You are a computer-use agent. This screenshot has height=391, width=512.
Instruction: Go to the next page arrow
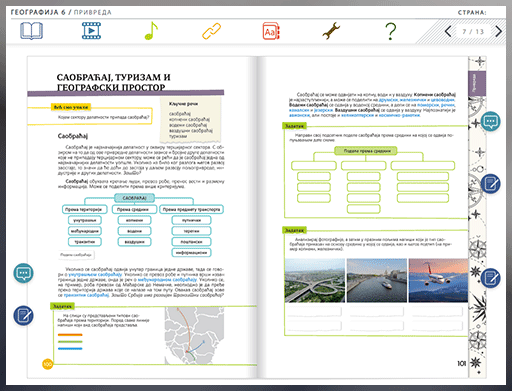(498, 31)
